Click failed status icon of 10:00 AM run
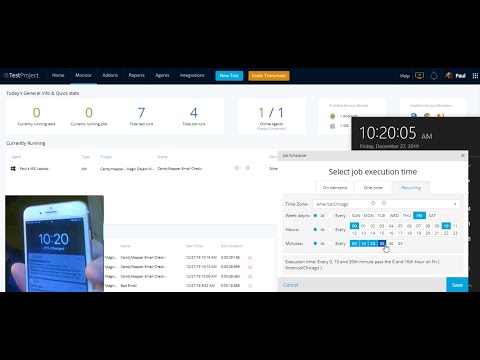This screenshot has height=360, width=480. tap(250, 276)
